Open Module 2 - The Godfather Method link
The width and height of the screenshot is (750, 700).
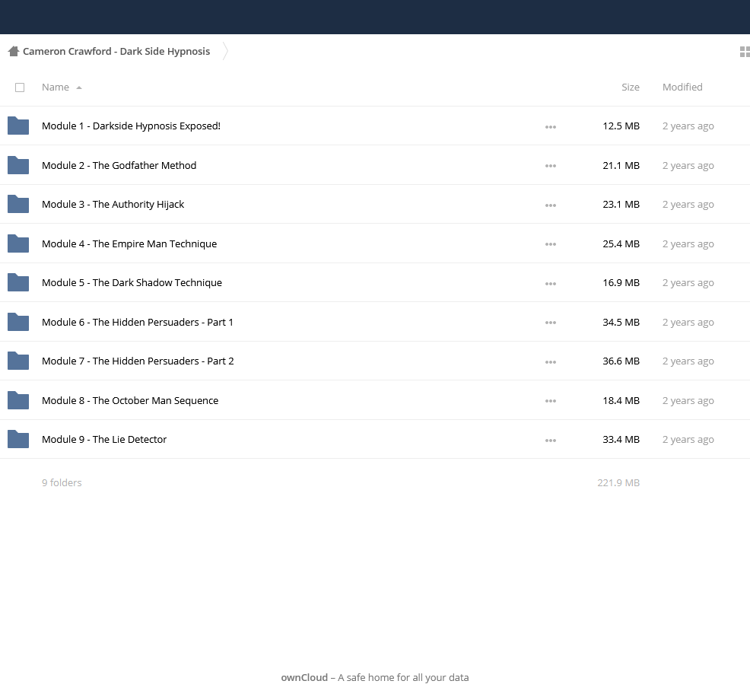pos(119,165)
